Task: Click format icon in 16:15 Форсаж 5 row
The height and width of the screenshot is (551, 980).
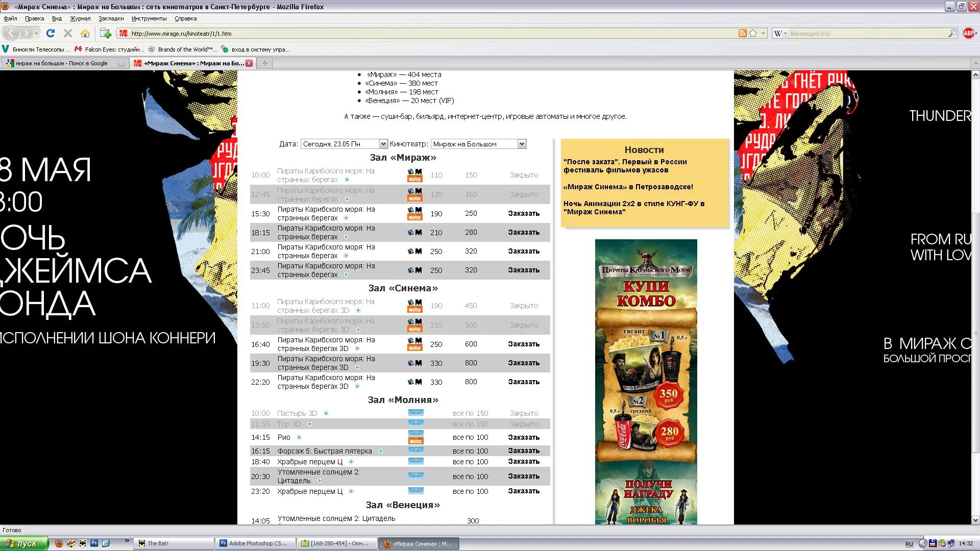Action: 415,450
